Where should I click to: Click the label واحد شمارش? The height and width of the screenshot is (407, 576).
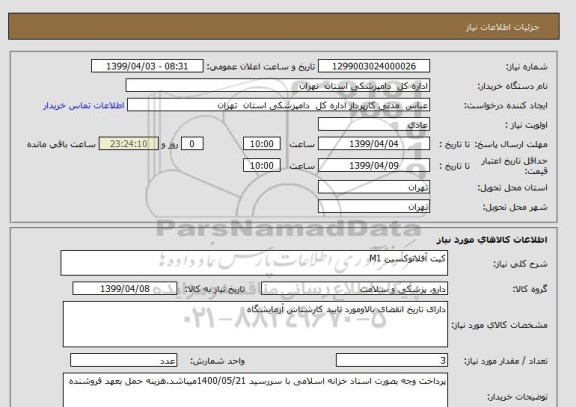(217, 361)
